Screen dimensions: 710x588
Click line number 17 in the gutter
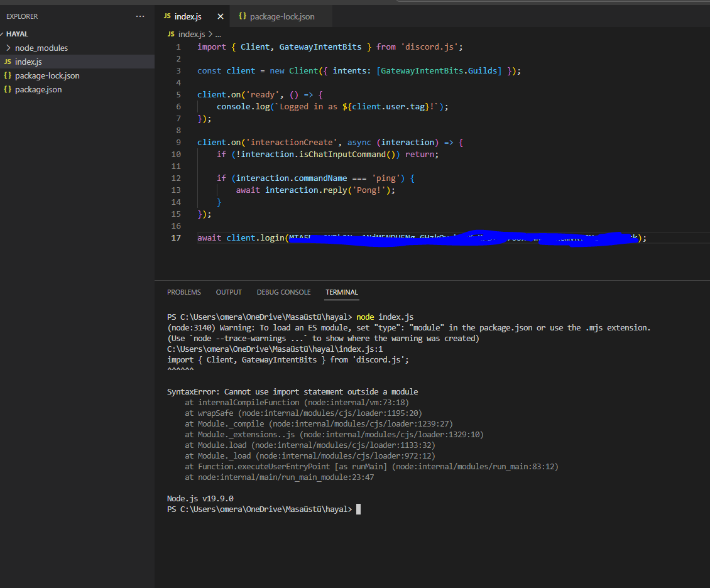point(176,237)
